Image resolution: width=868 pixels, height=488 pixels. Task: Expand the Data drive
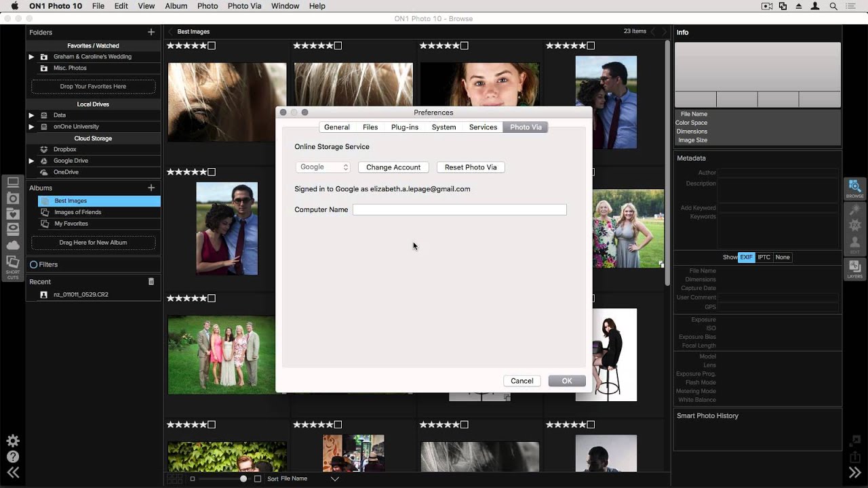[x=31, y=115]
